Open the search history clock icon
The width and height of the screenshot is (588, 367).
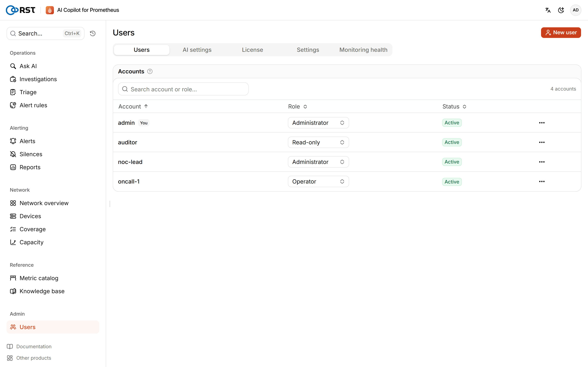point(92,33)
